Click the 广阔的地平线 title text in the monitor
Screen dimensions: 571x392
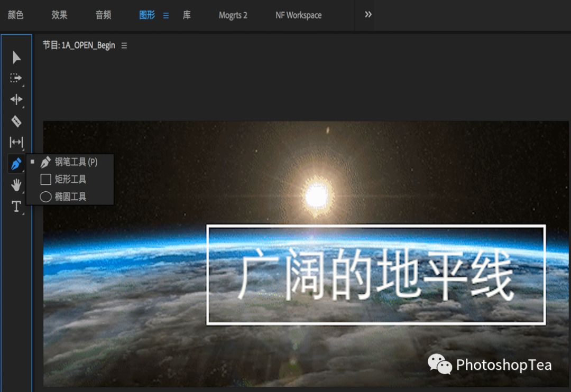tap(376, 275)
